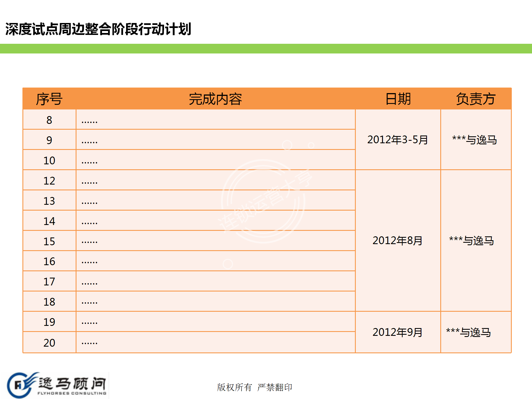Click the cell with sequence number 20
This screenshot has height=399, width=532.
49,343
